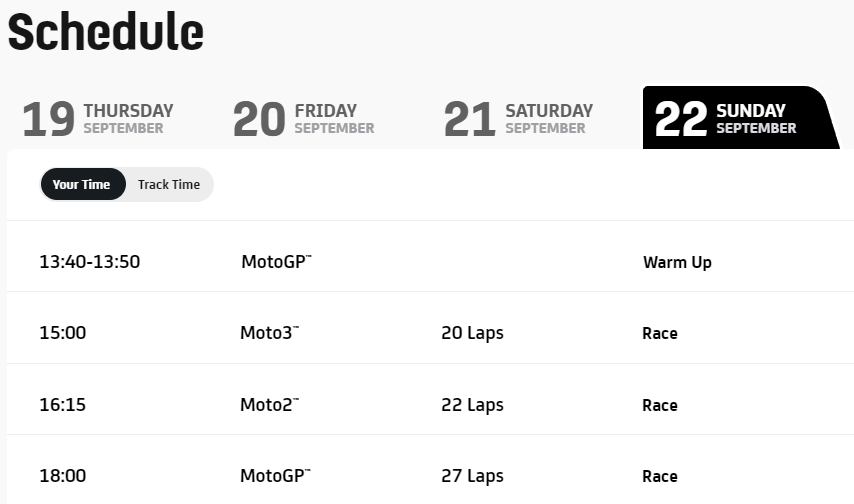Image resolution: width=854 pixels, height=504 pixels.
Task: Click the 15:00 Moto3 start time
Action: tap(63, 333)
